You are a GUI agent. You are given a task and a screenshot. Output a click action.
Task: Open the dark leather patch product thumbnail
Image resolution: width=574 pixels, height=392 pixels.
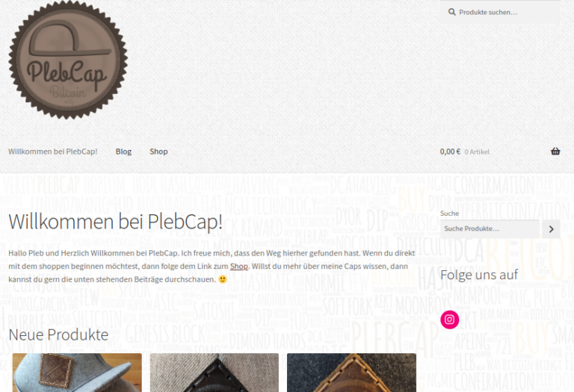pos(215,373)
